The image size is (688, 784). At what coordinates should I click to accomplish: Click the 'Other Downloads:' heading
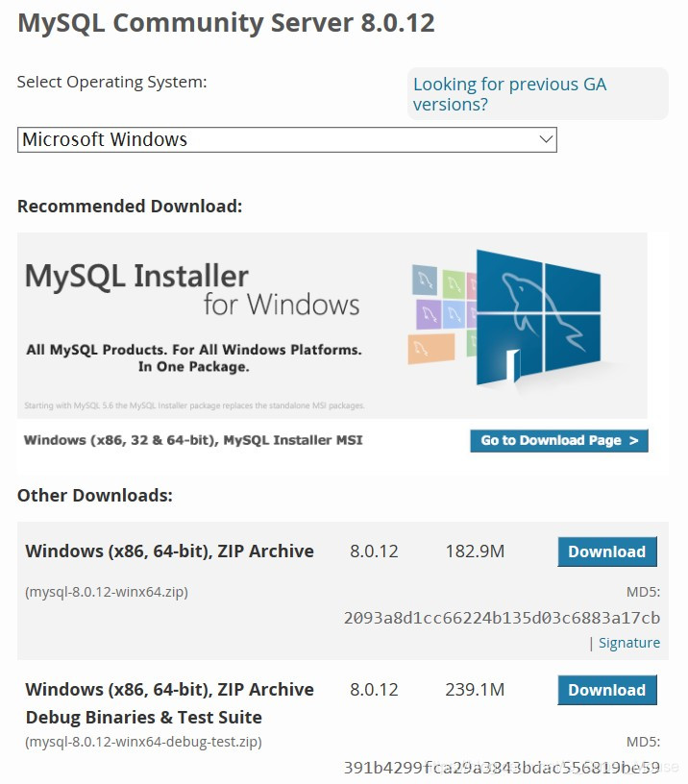95,496
